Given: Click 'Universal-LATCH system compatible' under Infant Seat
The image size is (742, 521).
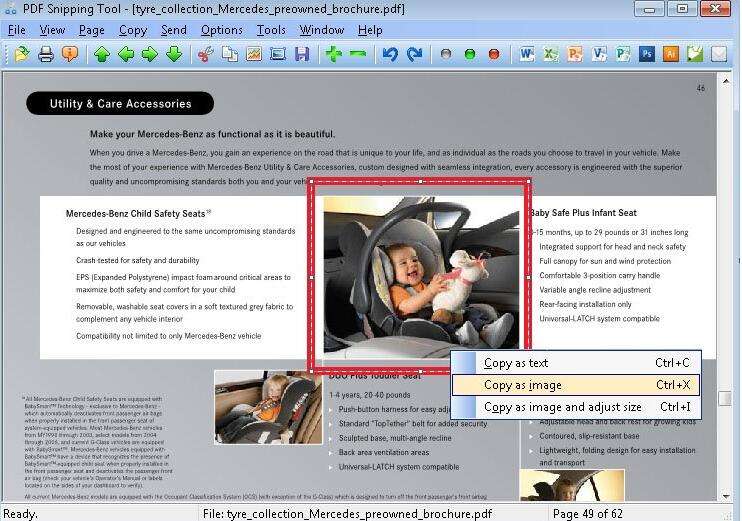Looking at the screenshot, I should [600, 318].
